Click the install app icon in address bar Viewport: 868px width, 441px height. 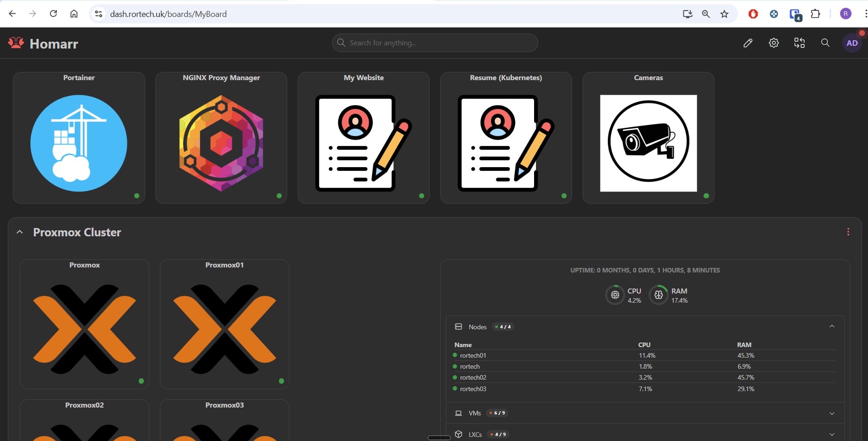click(688, 14)
